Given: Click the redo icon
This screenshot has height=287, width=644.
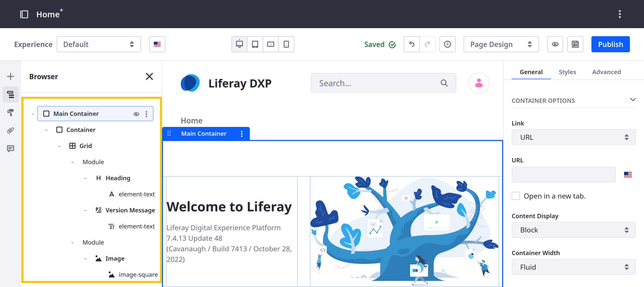Looking at the screenshot, I should click(x=427, y=44).
